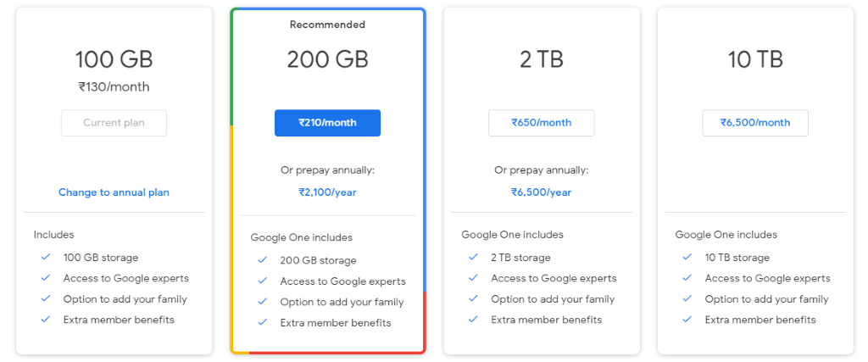Viewport: 868px width, 362px height.
Task: Click checkmark beside 200 GB storage
Action: pyautogui.click(x=263, y=260)
